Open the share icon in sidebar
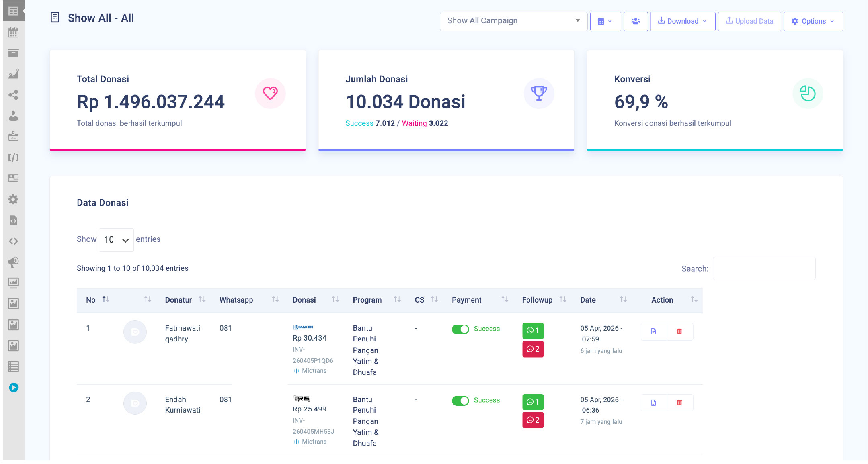The width and height of the screenshot is (868, 464). click(13, 95)
